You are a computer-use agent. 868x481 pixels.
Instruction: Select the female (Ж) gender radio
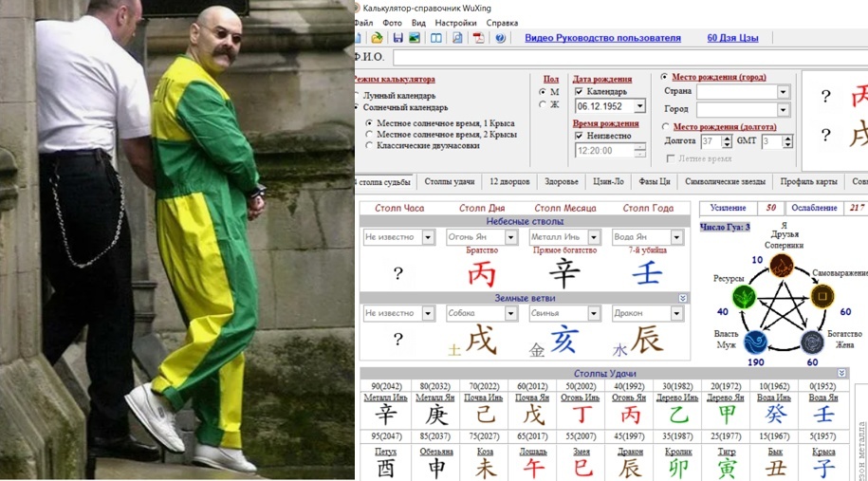[x=543, y=104]
